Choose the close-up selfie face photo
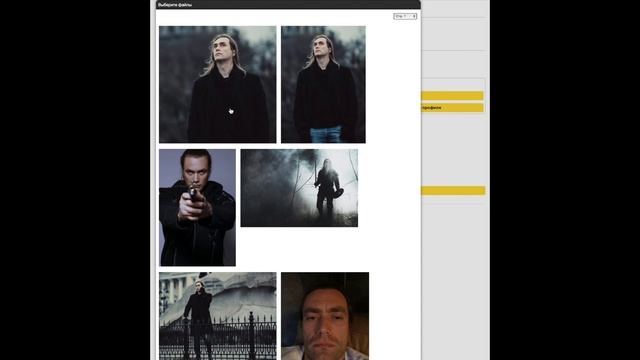Screen dimensions: 640x360 325,316
